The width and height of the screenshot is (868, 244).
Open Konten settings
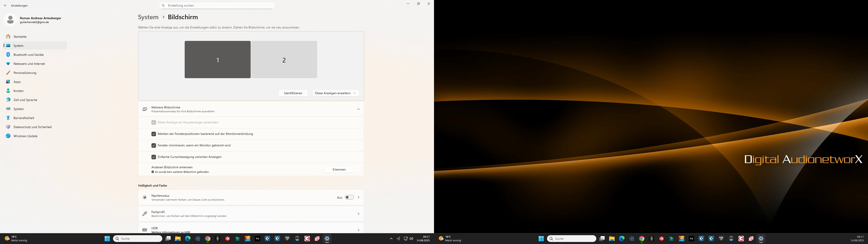[x=35, y=91]
